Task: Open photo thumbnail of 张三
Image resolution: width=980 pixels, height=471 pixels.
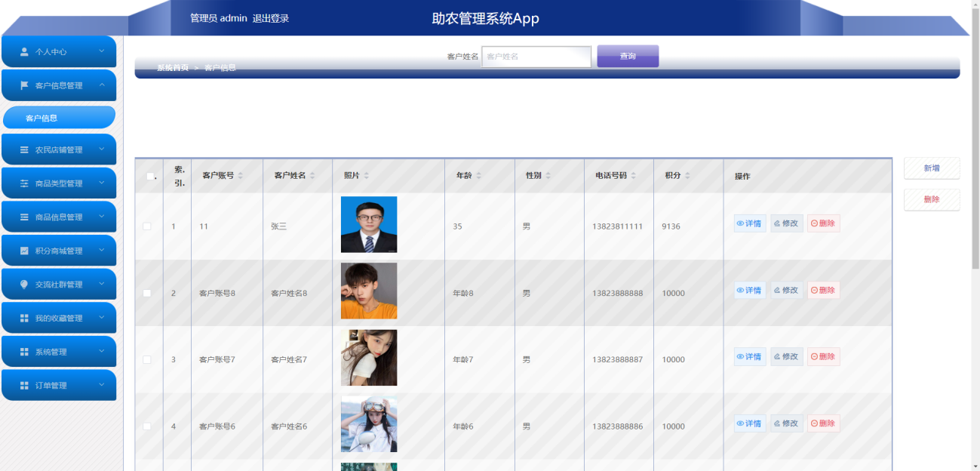Action: (369, 224)
